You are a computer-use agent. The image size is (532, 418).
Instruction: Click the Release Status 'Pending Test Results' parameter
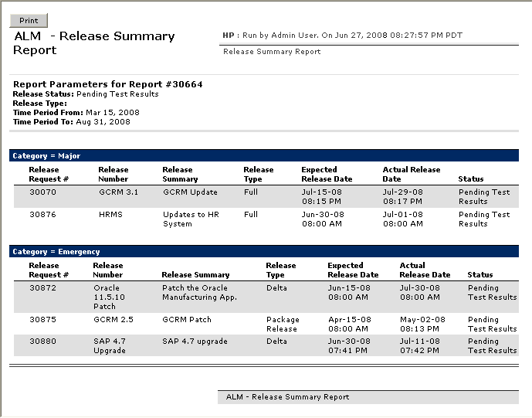pos(117,94)
